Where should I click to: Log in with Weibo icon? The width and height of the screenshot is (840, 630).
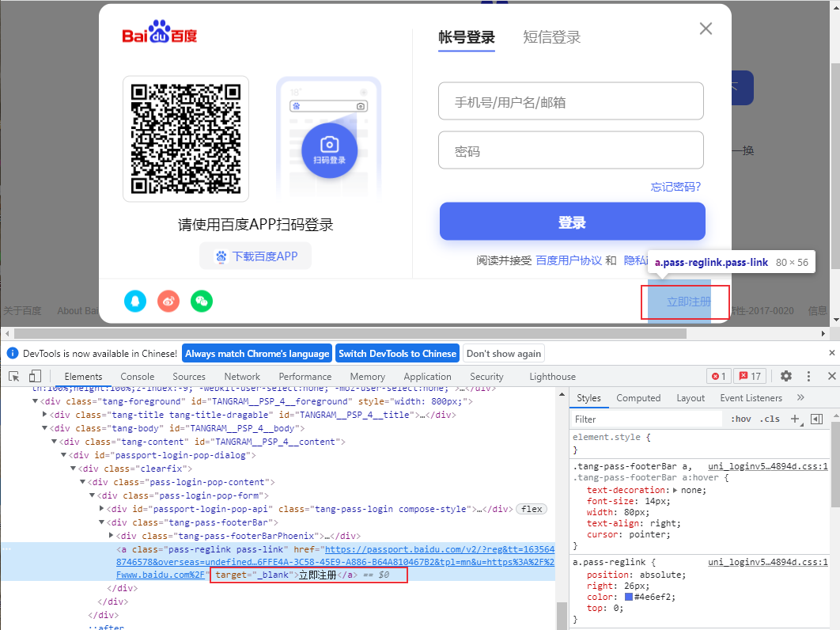pos(168,302)
